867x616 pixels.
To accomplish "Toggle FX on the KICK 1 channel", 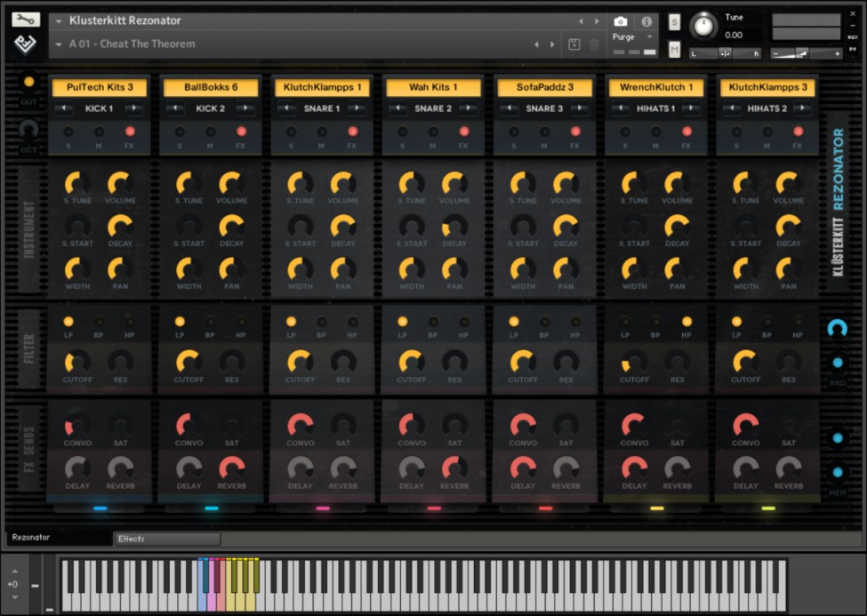I will click(130, 132).
